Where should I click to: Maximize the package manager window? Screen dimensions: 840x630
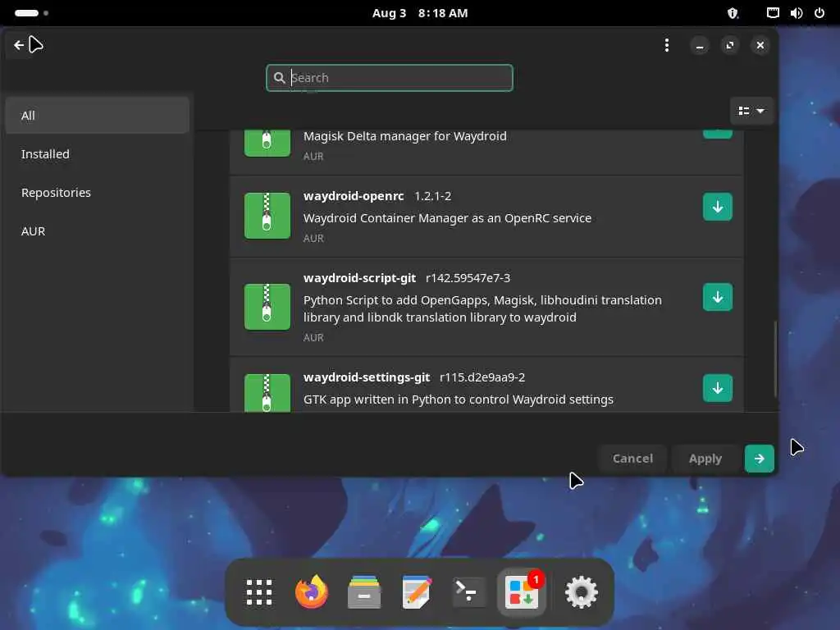729,46
